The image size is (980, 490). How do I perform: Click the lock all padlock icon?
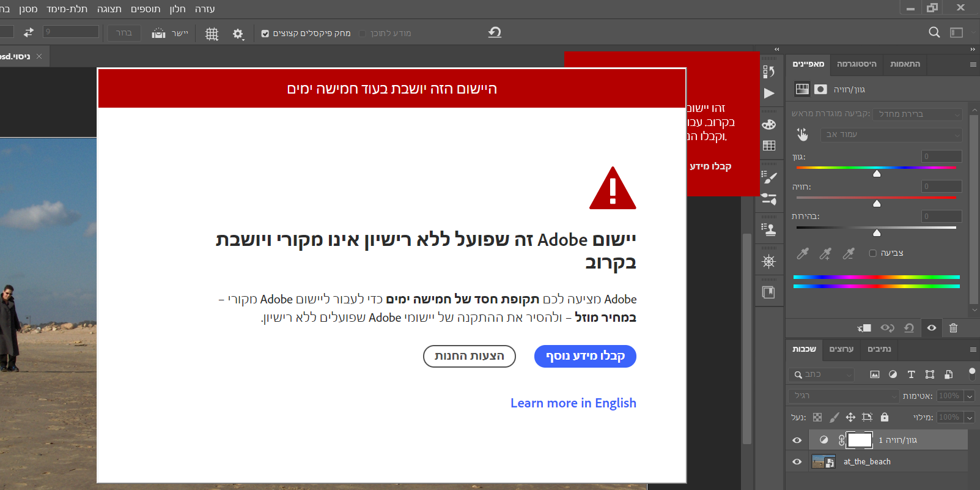pyautogui.click(x=884, y=417)
